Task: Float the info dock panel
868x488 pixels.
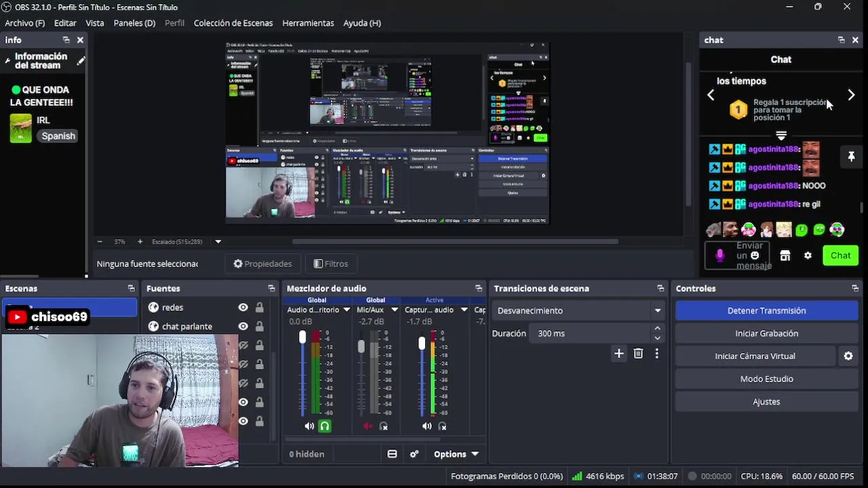Action: pos(66,40)
